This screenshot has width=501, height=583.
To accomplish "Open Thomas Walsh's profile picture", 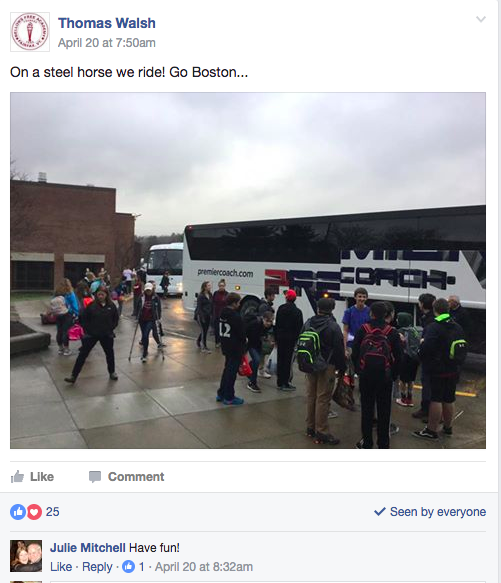I will 30,32.
